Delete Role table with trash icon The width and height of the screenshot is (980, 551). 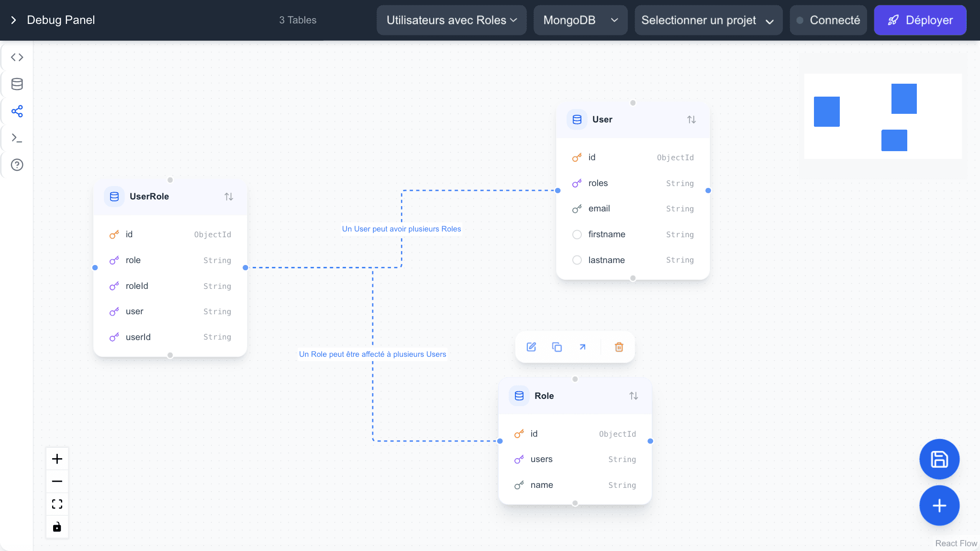coord(619,347)
